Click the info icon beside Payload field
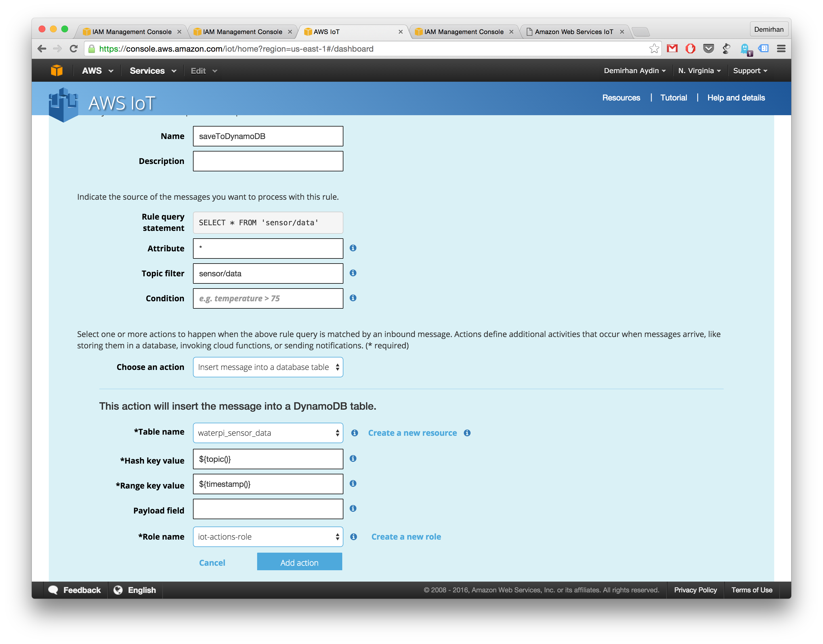823x644 pixels. [353, 509]
